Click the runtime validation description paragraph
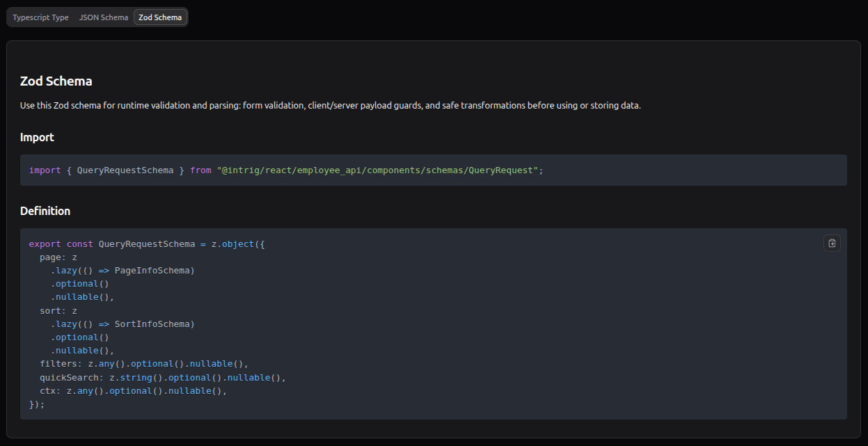The height and width of the screenshot is (446, 868). 330,106
